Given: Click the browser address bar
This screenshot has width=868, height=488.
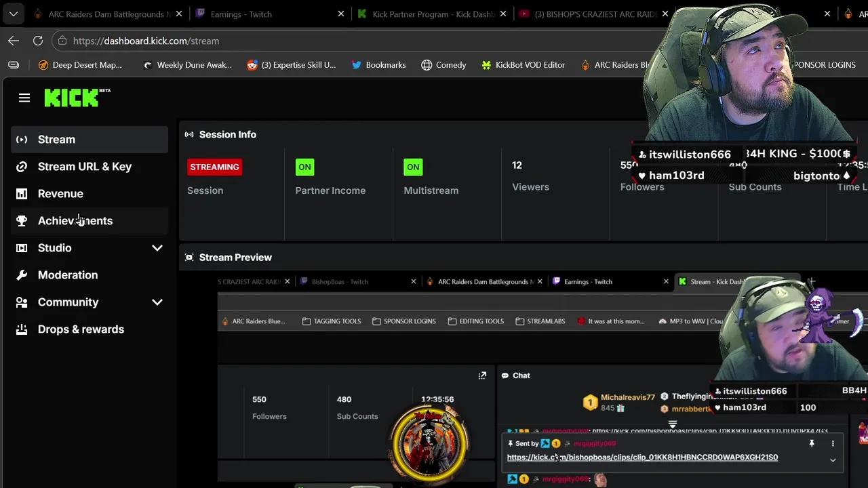Looking at the screenshot, I should (x=146, y=41).
